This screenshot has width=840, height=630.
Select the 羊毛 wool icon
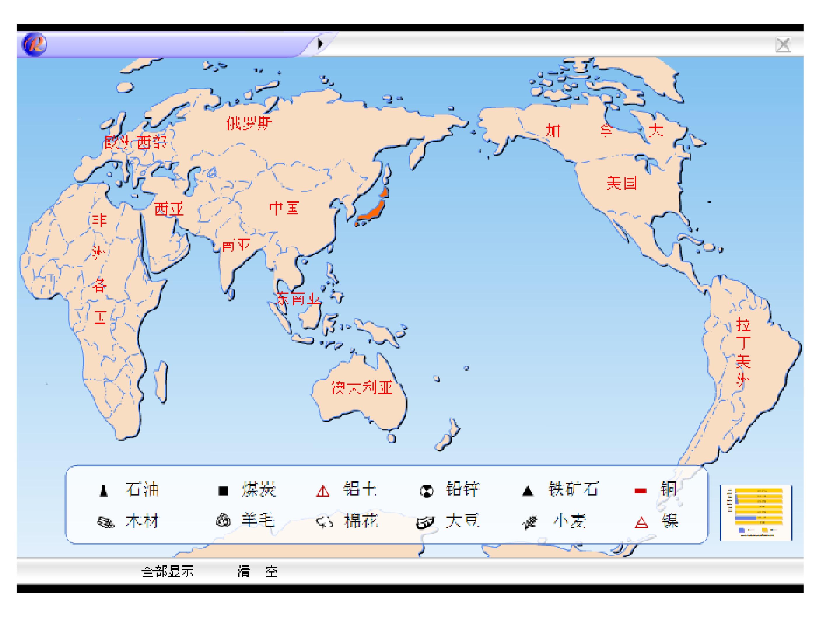pos(223,521)
